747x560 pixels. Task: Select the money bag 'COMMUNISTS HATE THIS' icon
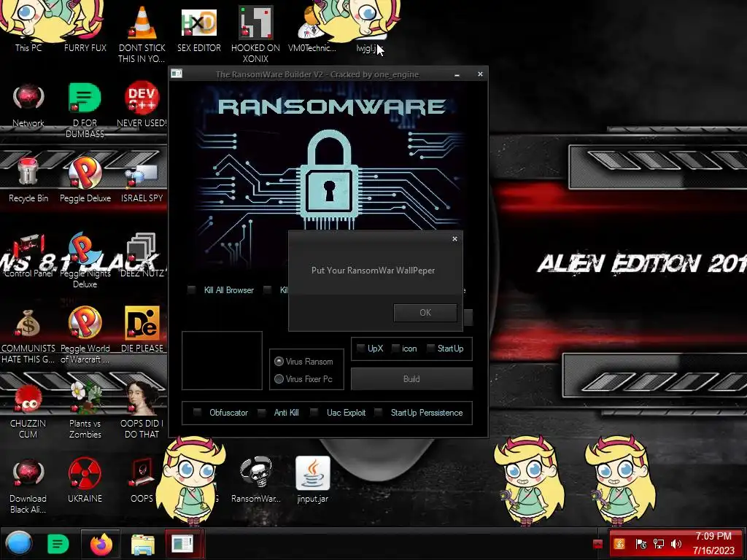pos(28,335)
